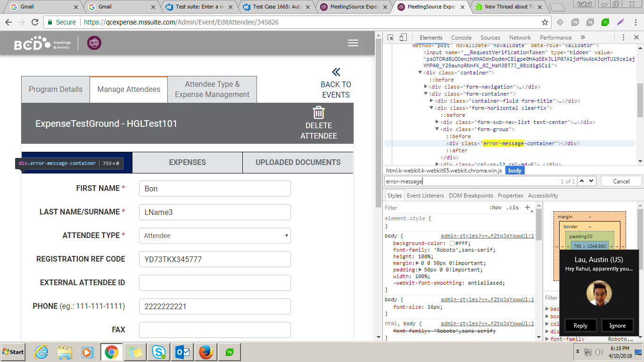Screen dimensions: 644x362
Task: Open the Attendee Type dropdown
Action: click(215, 236)
